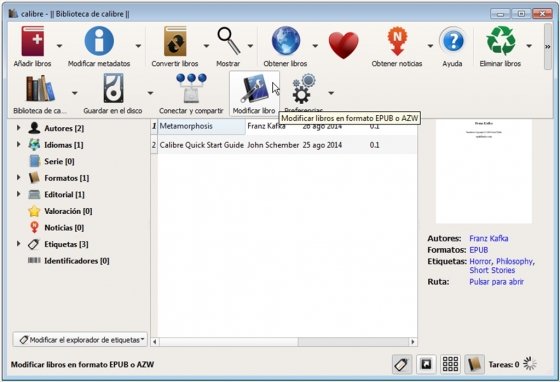Select Noticias [0] in tag browser

coord(64,227)
